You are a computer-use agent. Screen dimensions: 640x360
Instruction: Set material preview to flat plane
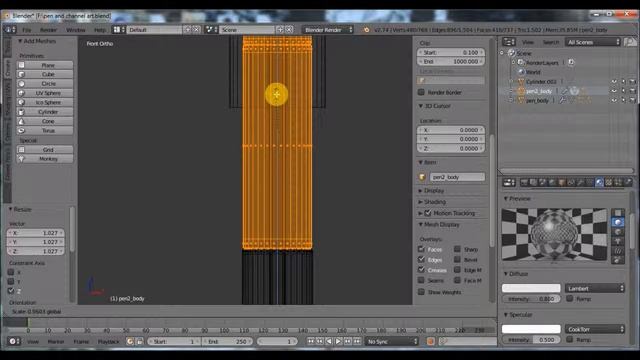[x=618, y=213]
